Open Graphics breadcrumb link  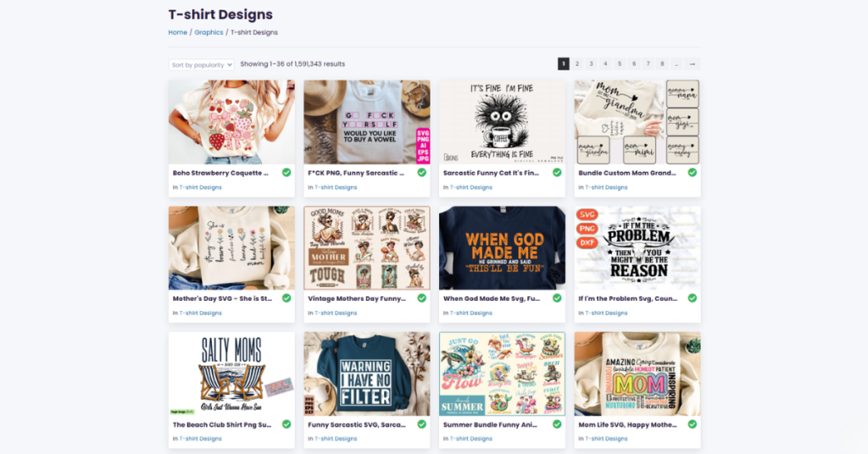209,32
